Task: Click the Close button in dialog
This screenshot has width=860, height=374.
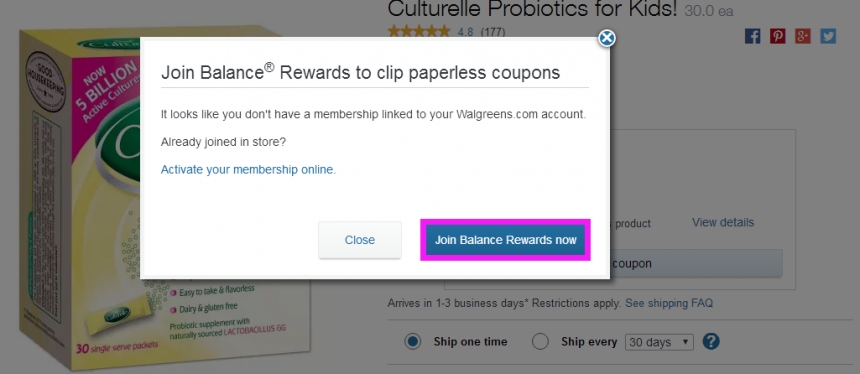Action: click(360, 240)
